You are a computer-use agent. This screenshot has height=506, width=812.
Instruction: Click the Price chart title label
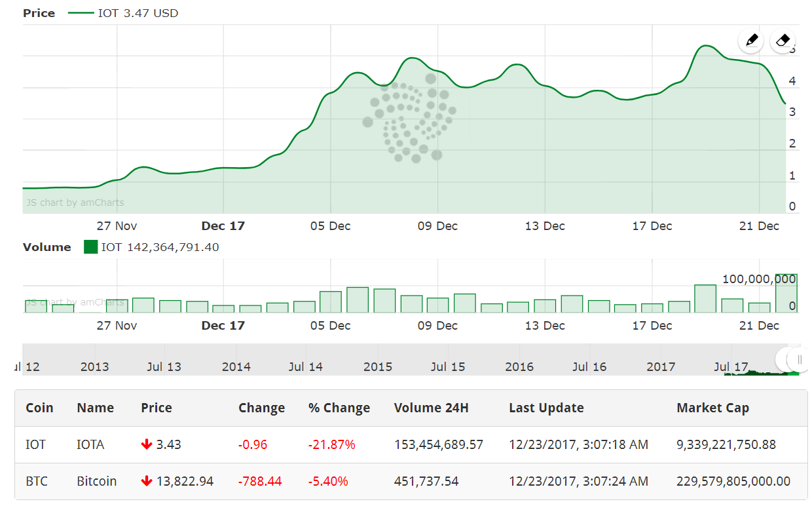click(39, 13)
